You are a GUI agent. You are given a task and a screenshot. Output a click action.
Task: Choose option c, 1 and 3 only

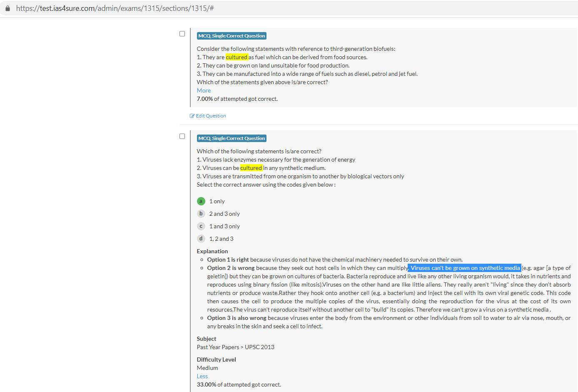click(201, 226)
